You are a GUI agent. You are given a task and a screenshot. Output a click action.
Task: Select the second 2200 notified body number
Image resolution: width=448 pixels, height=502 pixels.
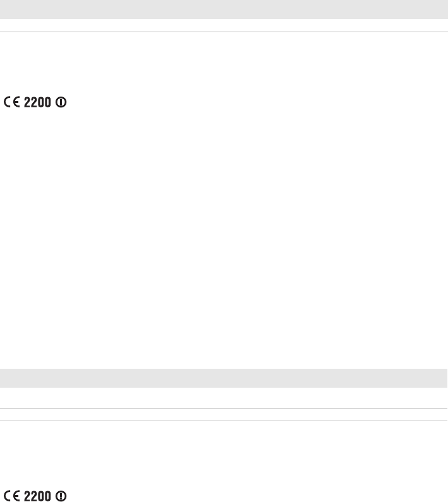tap(37, 496)
